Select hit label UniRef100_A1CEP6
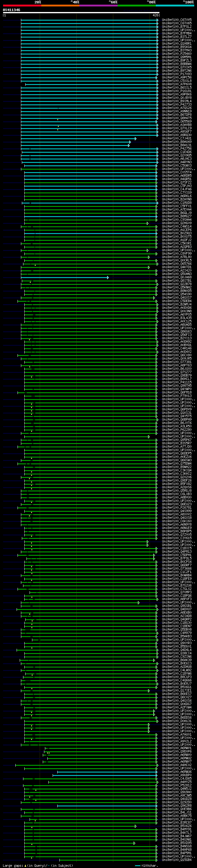This screenshot has width=197, height=868. point(177,230)
